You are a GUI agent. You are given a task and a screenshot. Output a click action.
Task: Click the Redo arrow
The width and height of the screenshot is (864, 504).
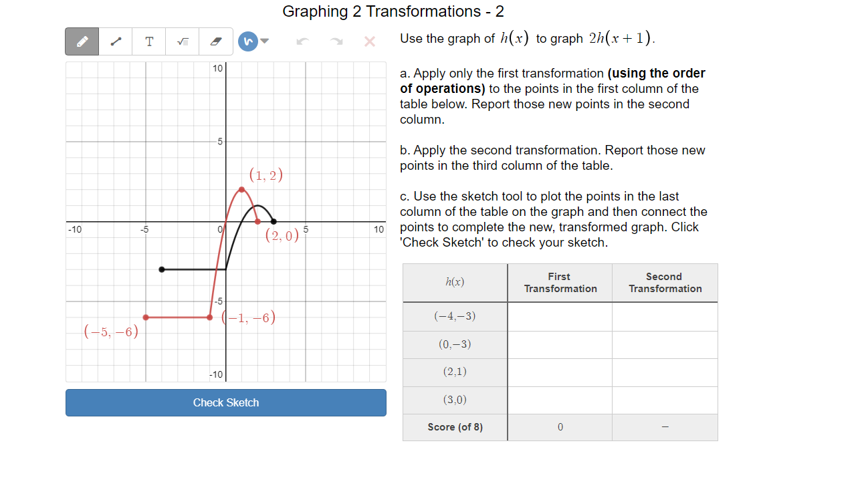point(336,41)
